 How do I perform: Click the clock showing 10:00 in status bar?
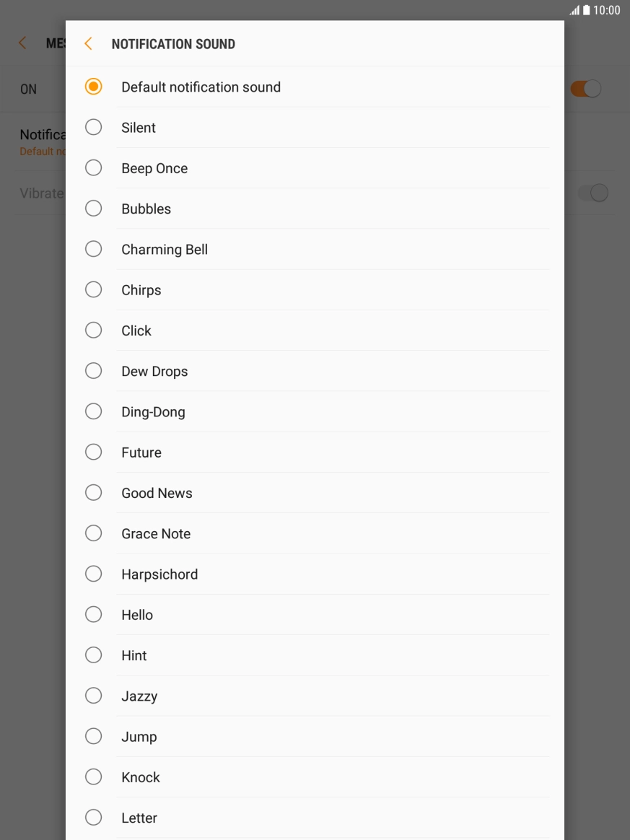click(x=606, y=10)
